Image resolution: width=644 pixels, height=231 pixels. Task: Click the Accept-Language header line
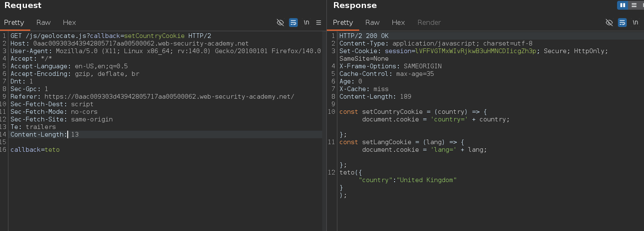pos(69,66)
